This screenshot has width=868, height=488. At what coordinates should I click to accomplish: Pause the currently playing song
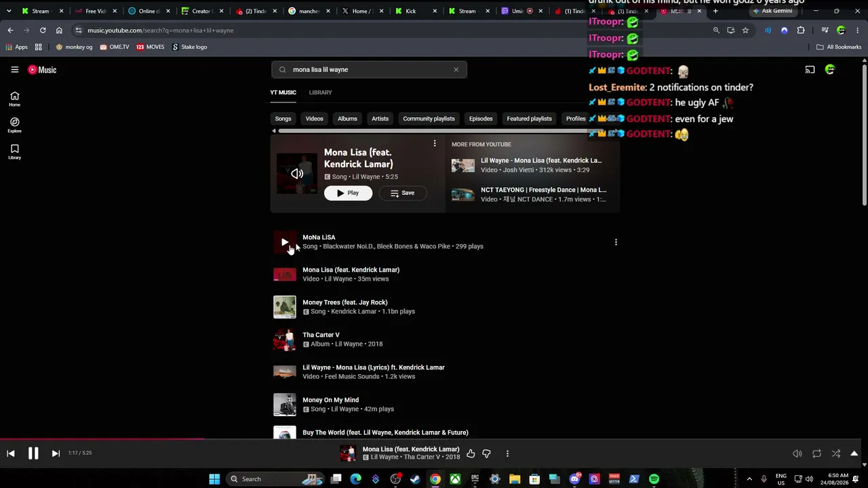(33, 453)
